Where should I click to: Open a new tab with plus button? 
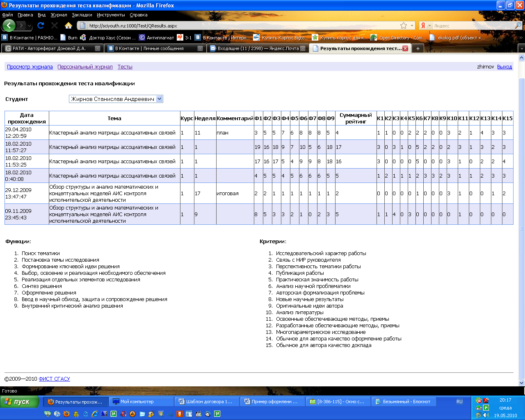pos(418,48)
